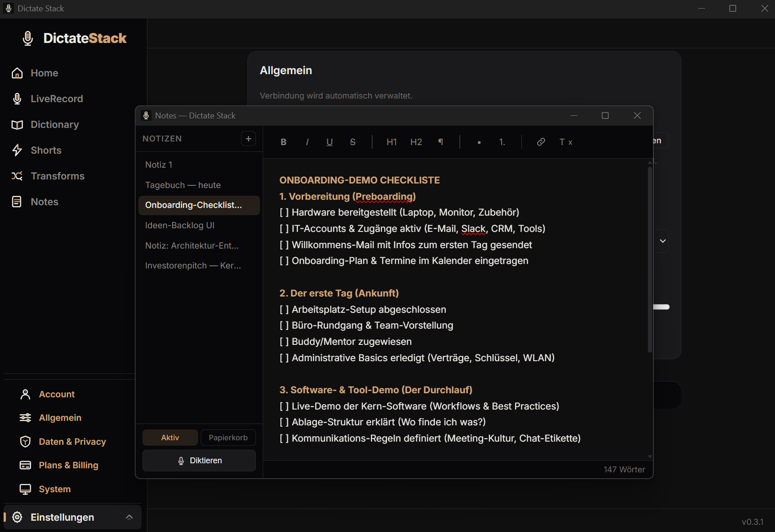Open the note 'Tagebuch — heute'
The height and width of the screenshot is (532, 775).
pos(199,185)
